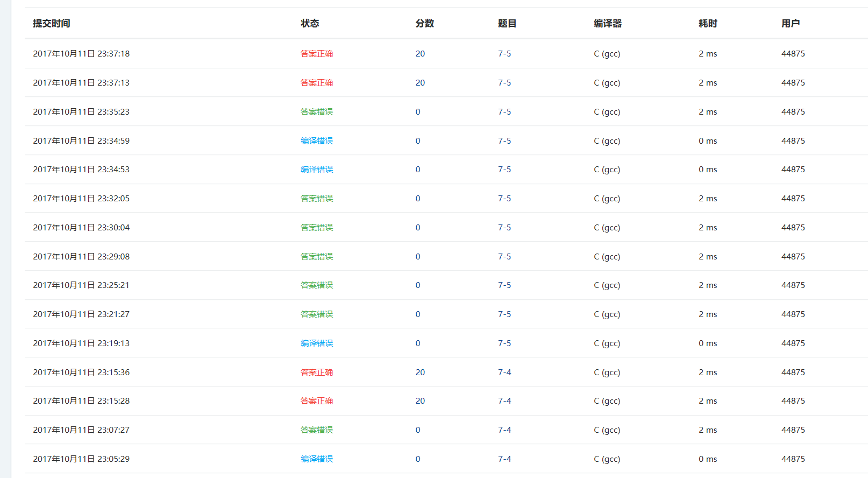This screenshot has height=478, width=868.
Task: Click user 44875 in 23:05:29 row
Action: coord(793,459)
